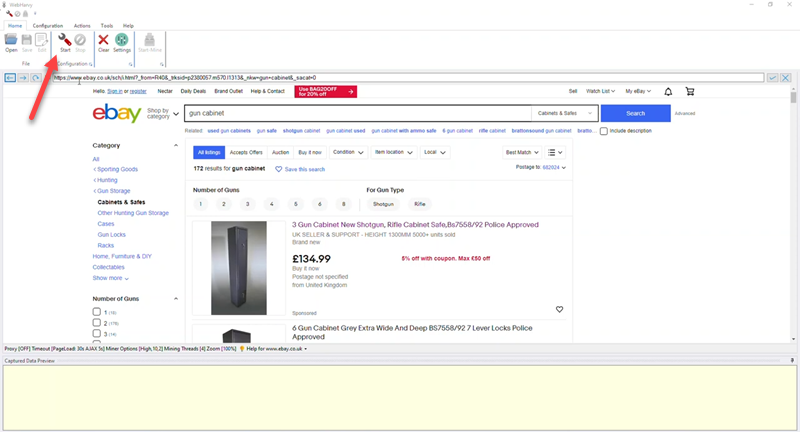
Task: Open the Actions ribbon tab
Action: (x=82, y=25)
